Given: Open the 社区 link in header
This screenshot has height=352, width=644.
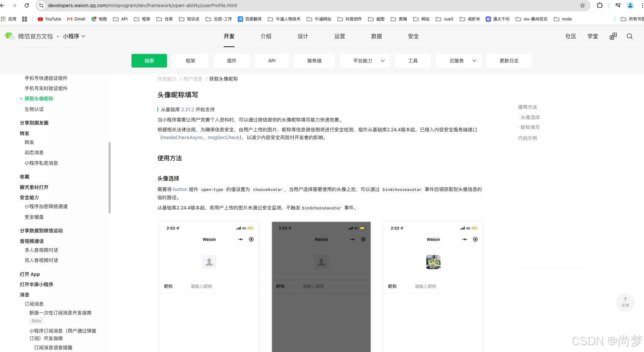Looking at the screenshot, I should (x=571, y=36).
